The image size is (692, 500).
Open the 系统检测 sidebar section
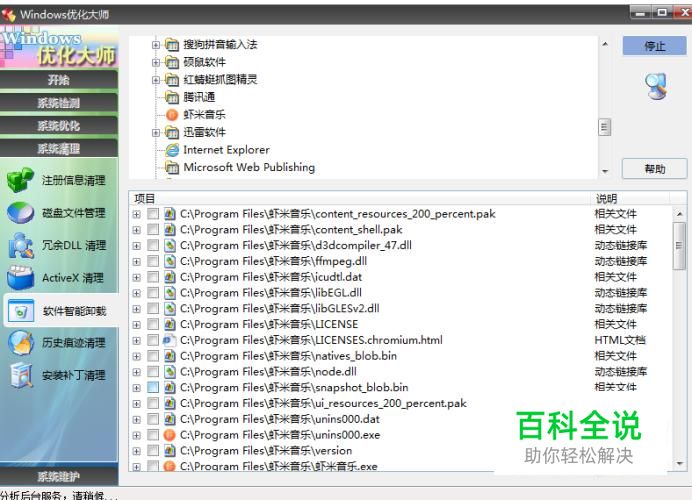coord(59,103)
